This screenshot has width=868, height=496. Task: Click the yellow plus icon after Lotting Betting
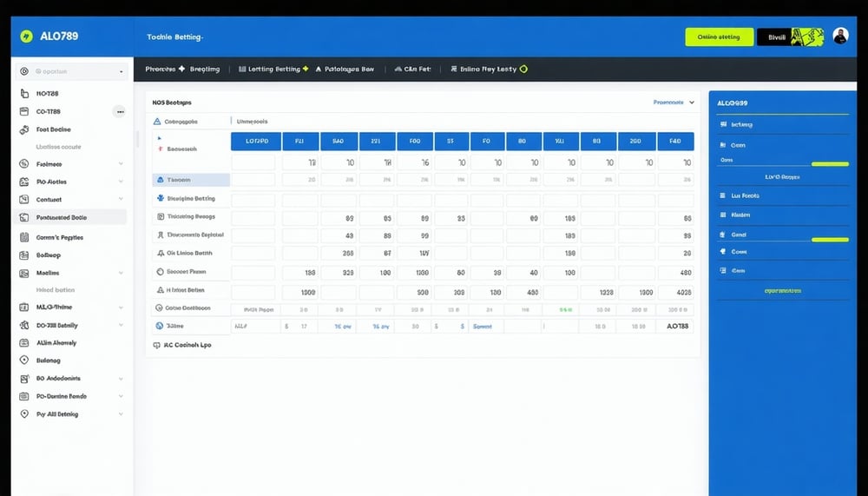[306, 69]
